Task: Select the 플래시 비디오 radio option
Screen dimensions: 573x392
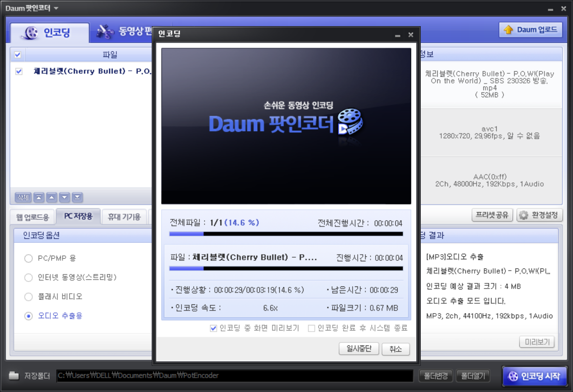Action: pos(29,297)
